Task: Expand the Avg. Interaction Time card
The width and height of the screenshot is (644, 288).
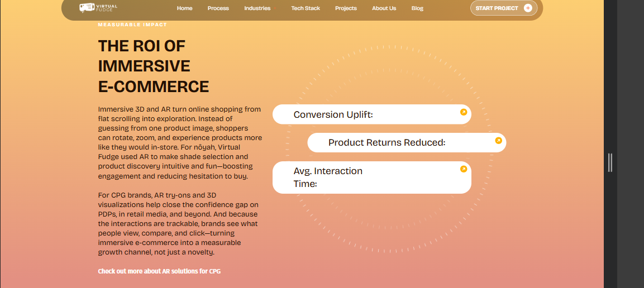Action: coord(371,177)
